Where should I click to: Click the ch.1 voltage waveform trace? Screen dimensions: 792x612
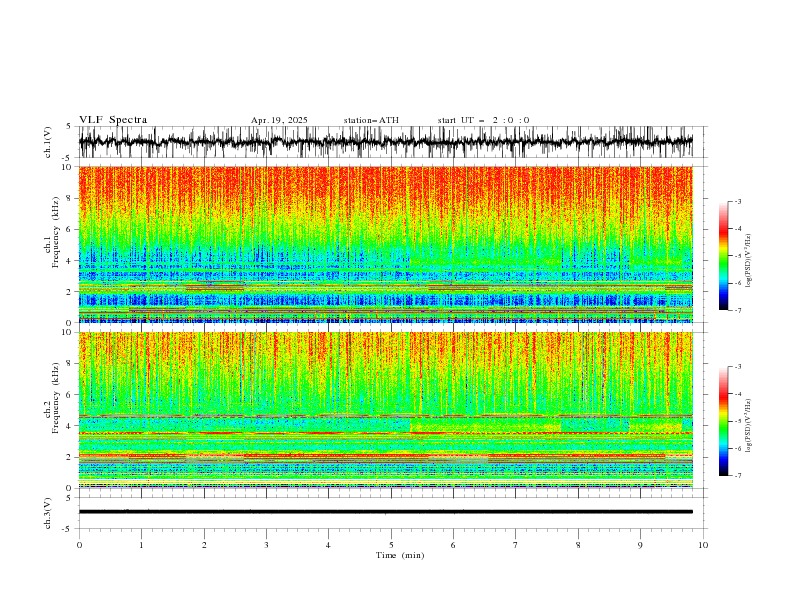(385, 142)
